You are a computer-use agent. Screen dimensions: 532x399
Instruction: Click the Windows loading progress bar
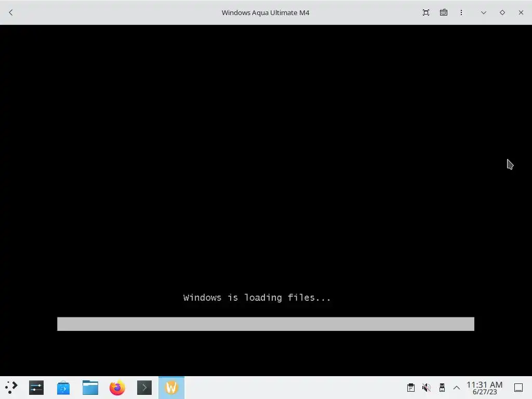coord(265,324)
